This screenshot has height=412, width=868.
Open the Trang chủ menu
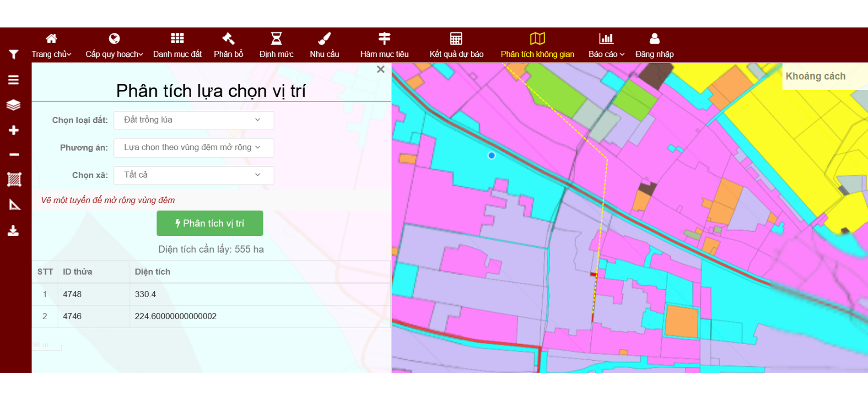click(51, 45)
